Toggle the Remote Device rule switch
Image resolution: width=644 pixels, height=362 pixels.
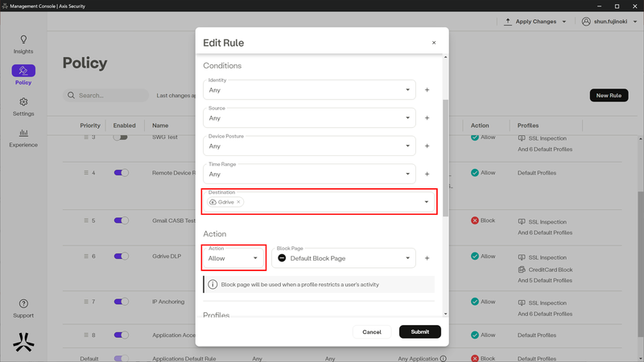point(122,173)
